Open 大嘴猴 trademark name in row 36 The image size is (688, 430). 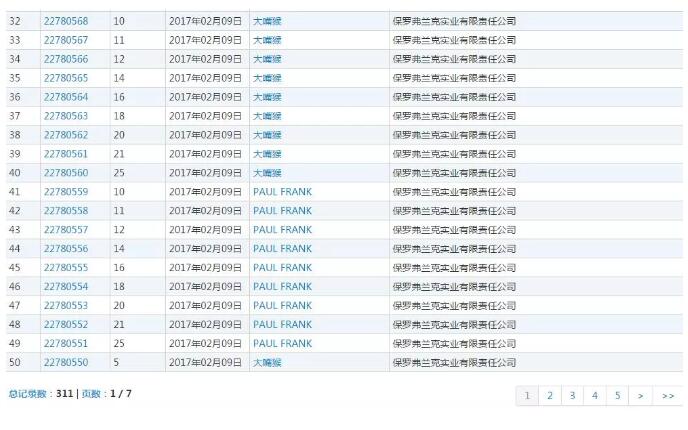pos(267,97)
